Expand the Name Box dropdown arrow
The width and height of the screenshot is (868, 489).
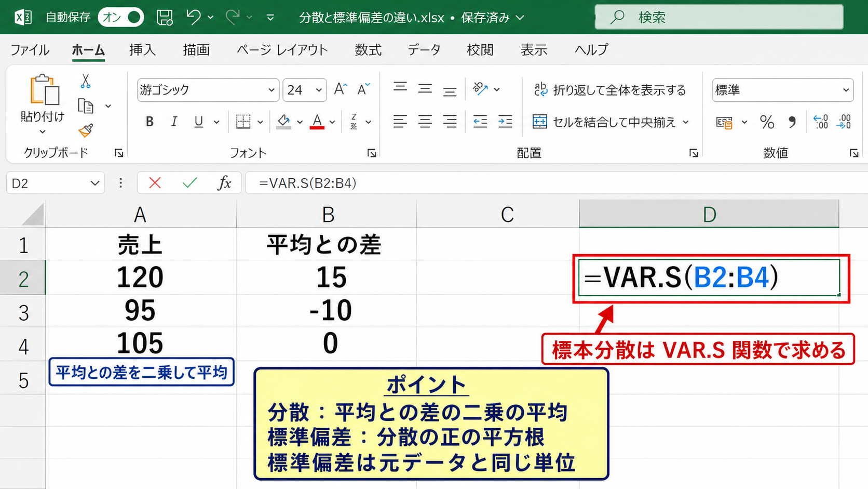pyautogui.click(x=94, y=183)
